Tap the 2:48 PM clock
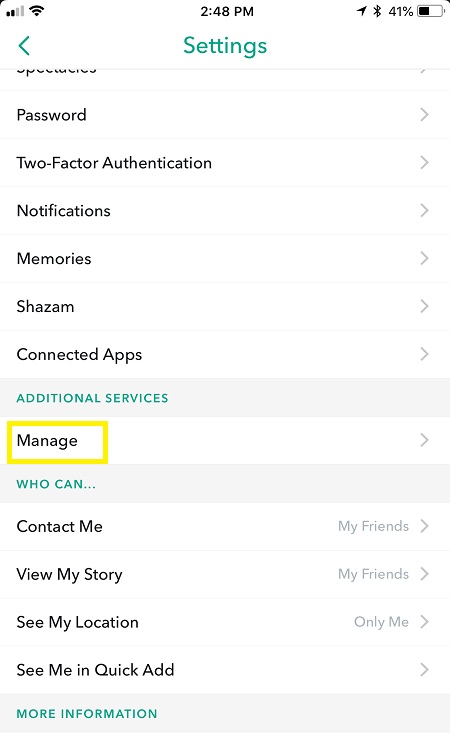 pos(227,11)
